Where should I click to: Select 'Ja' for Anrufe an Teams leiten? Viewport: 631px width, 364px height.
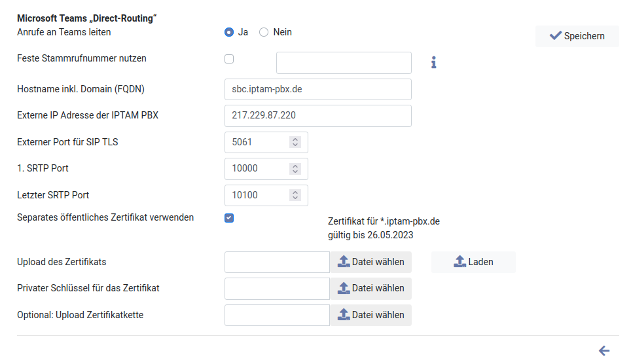click(x=229, y=32)
